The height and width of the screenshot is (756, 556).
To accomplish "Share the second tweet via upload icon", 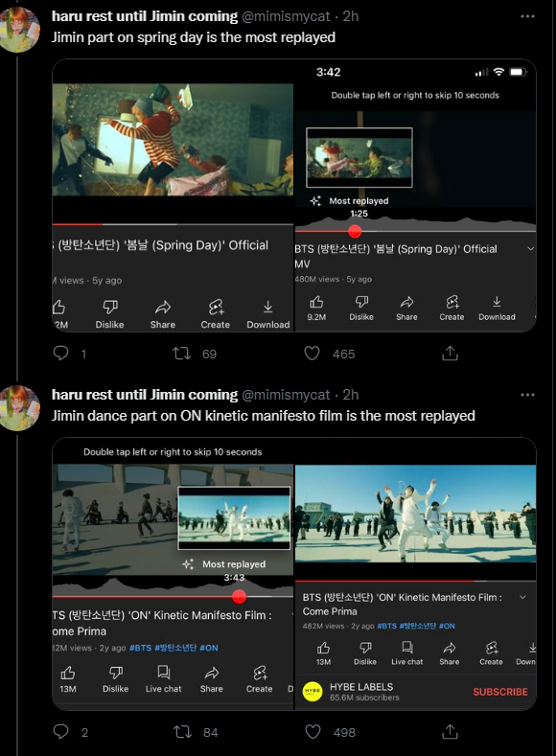I will click(x=450, y=732).
